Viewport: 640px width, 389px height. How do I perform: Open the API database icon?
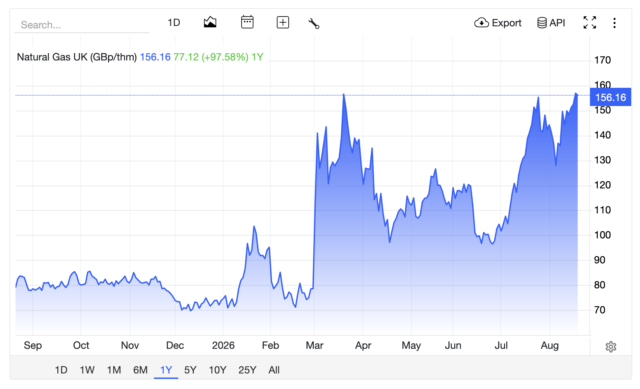(542, 22)
